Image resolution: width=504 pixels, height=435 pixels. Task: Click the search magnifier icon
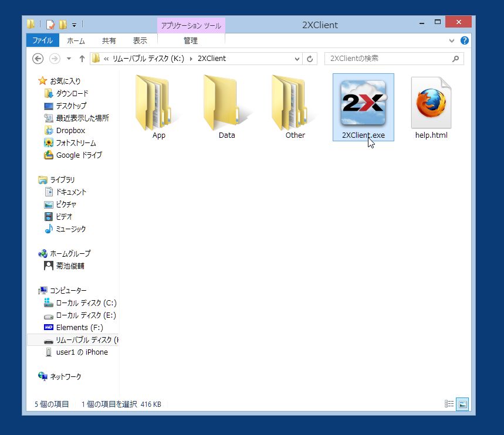pyautogui.click(x=455, y=59)
